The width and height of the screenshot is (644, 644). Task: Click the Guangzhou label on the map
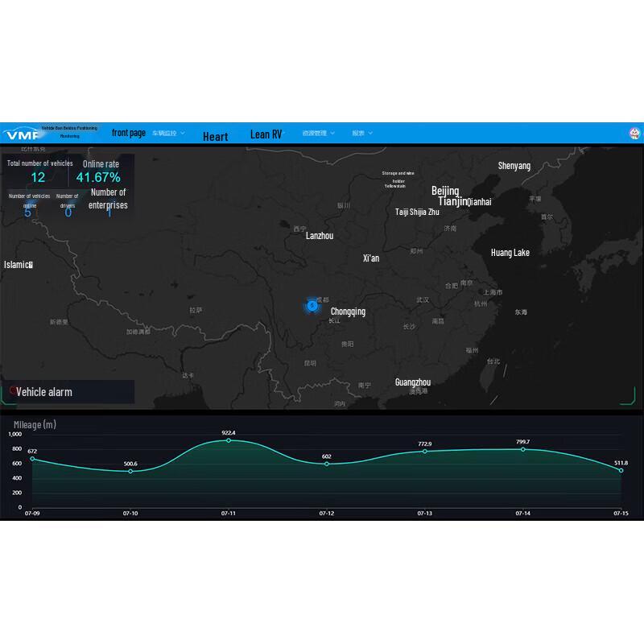pyautogui.click(x=413, y=382)
